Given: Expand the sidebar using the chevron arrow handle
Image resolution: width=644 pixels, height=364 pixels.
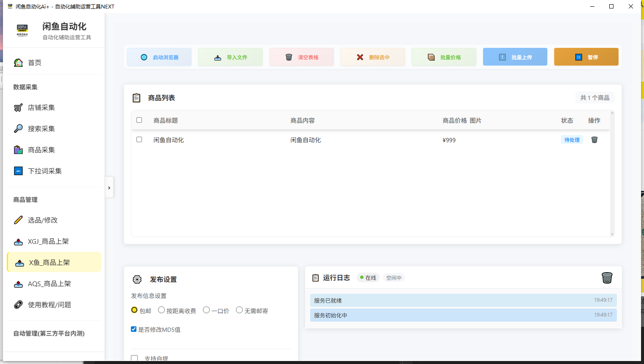Looking at the screenshot, I should tap(109, 188).
